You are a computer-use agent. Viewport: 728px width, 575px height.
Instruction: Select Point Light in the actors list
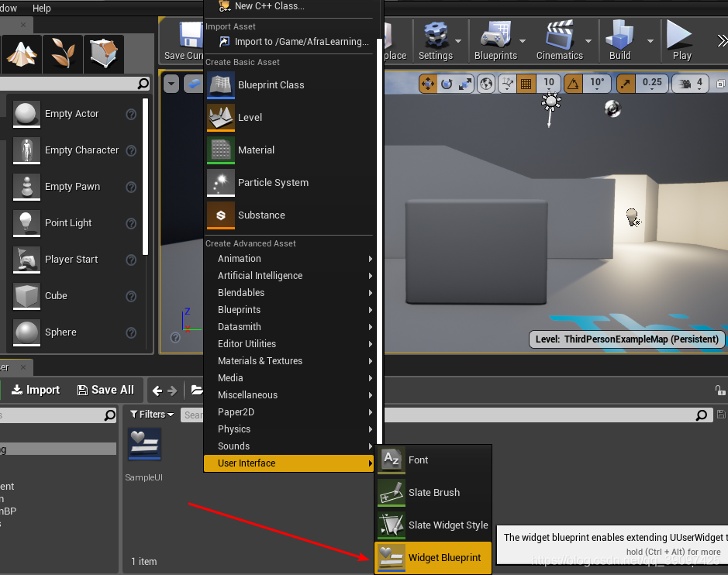(74, 222)
